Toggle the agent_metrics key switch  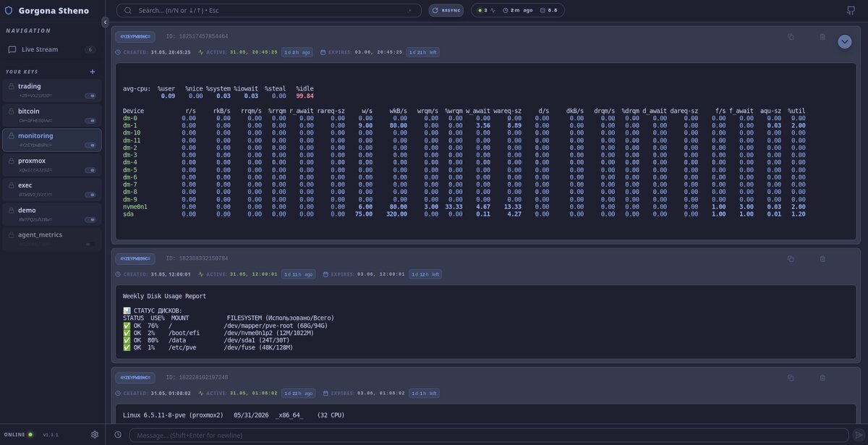(90, 244)
